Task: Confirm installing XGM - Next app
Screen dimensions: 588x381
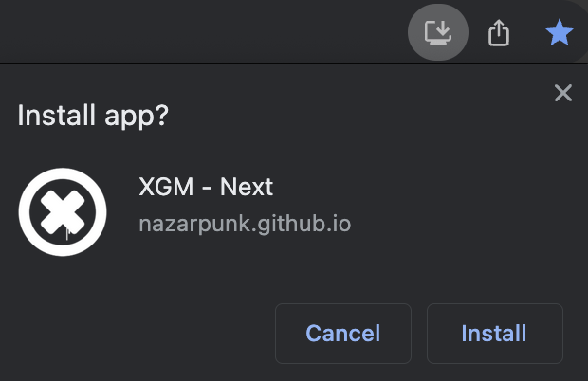Action: point(494,334)
